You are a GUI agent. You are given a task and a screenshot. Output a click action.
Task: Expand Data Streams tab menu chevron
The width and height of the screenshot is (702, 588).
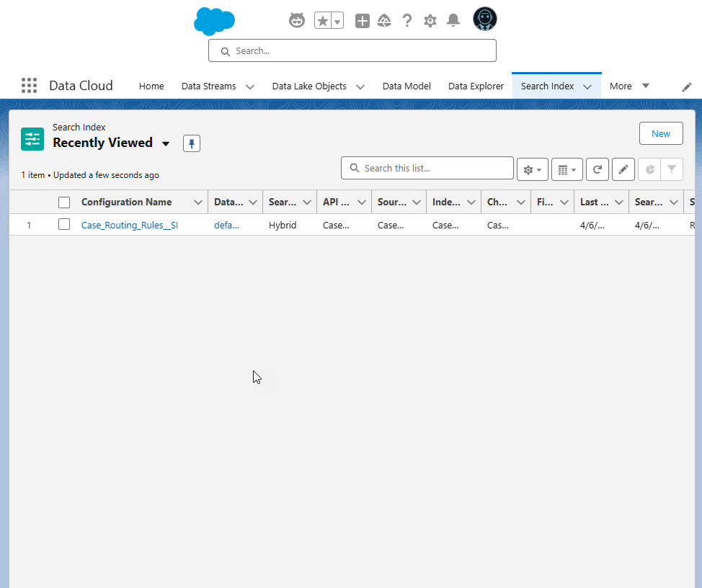click(250, 86)
